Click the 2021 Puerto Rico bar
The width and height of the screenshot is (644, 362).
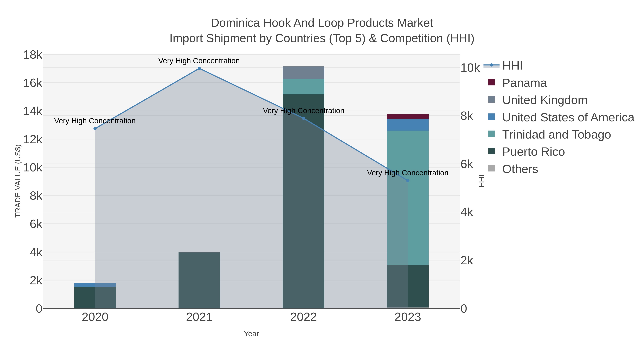coord(199,280)
